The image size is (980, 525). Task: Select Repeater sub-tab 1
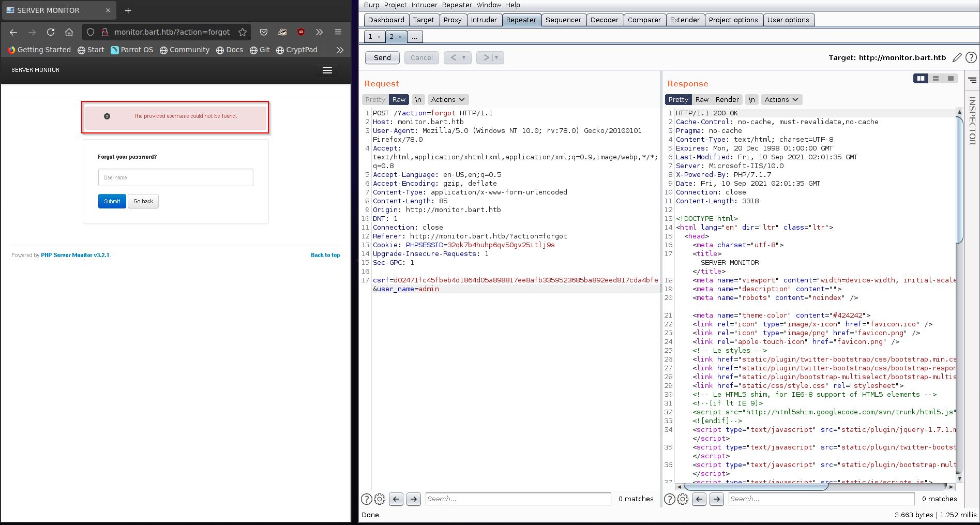coord(370,37)
